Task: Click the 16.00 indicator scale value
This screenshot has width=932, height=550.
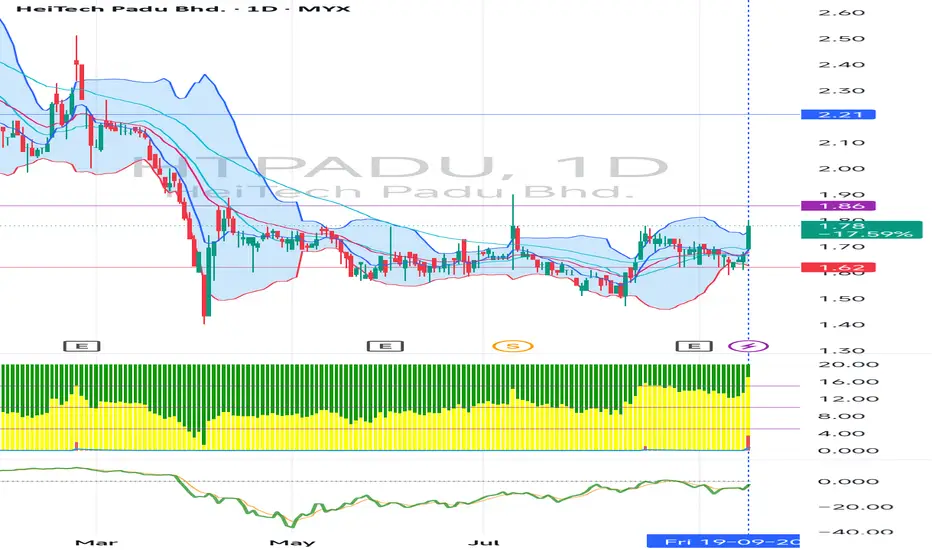Action: (848, 382)
